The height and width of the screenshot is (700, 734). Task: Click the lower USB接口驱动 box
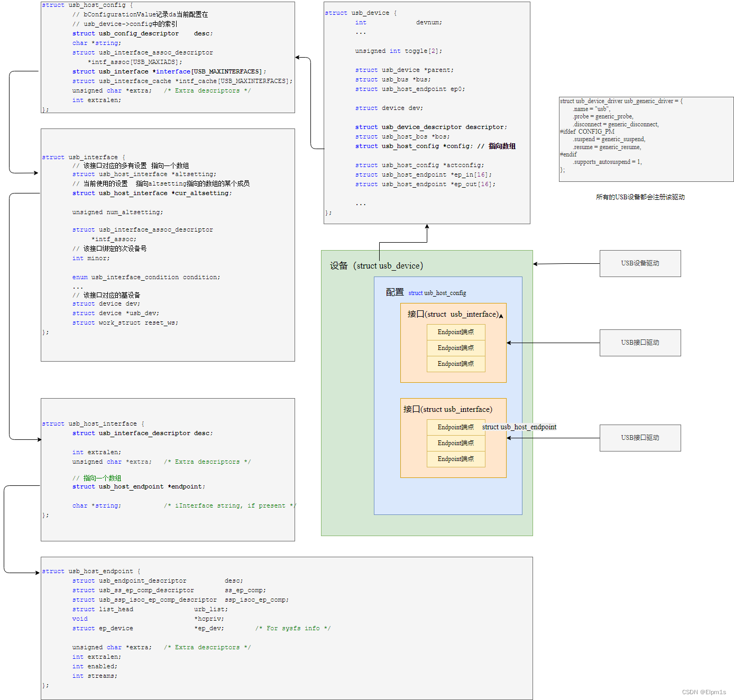point(640,438)
